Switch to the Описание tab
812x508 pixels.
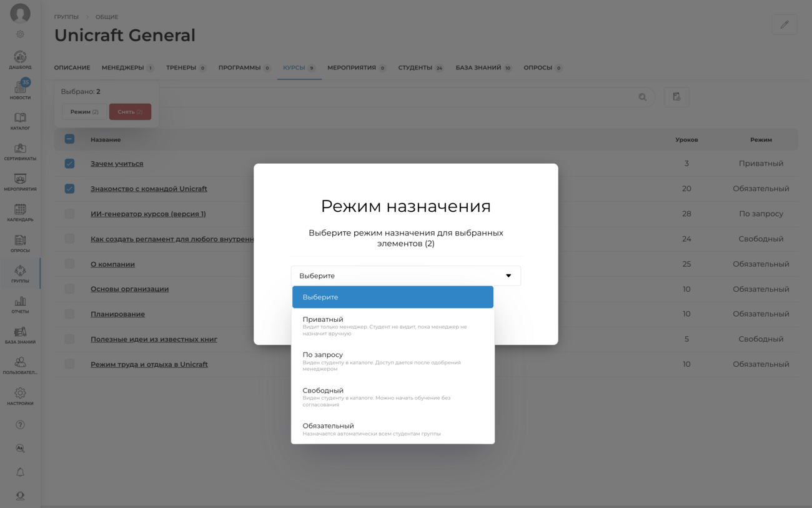[72, 67]
